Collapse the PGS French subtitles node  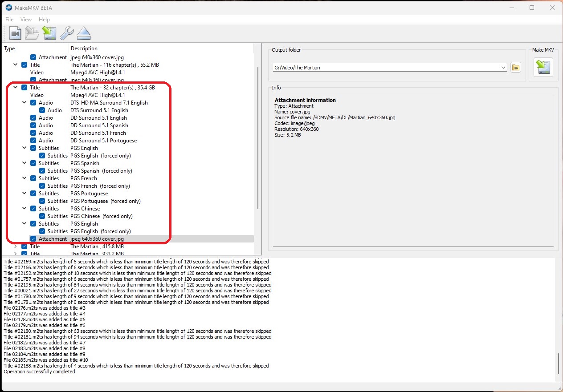(24, 178)
